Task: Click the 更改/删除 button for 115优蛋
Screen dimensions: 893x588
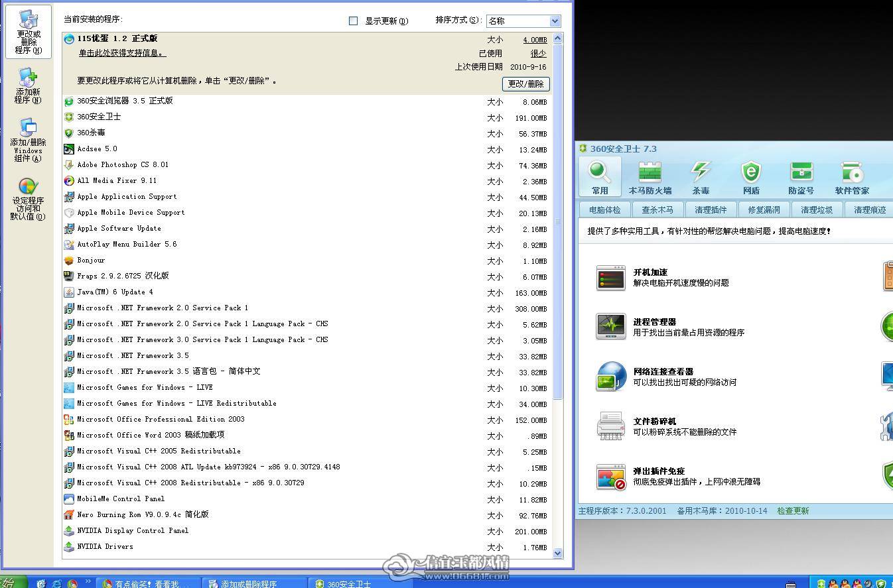Action: pos(525,84)
